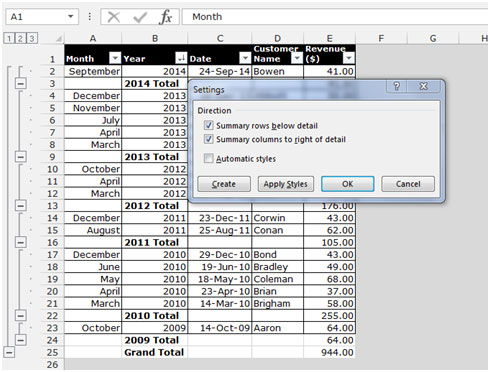Collapse the Grand Total outline group
The width and height of the screenshot is (490, 372).
click(9, 352)
